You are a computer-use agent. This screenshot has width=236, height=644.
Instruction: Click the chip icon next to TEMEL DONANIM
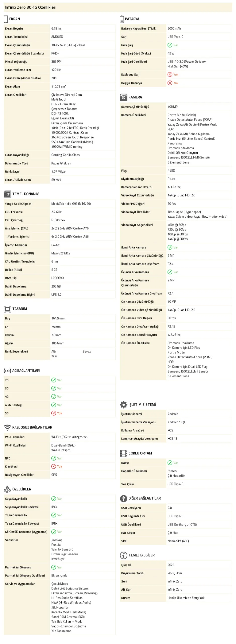tap(7, 194)
